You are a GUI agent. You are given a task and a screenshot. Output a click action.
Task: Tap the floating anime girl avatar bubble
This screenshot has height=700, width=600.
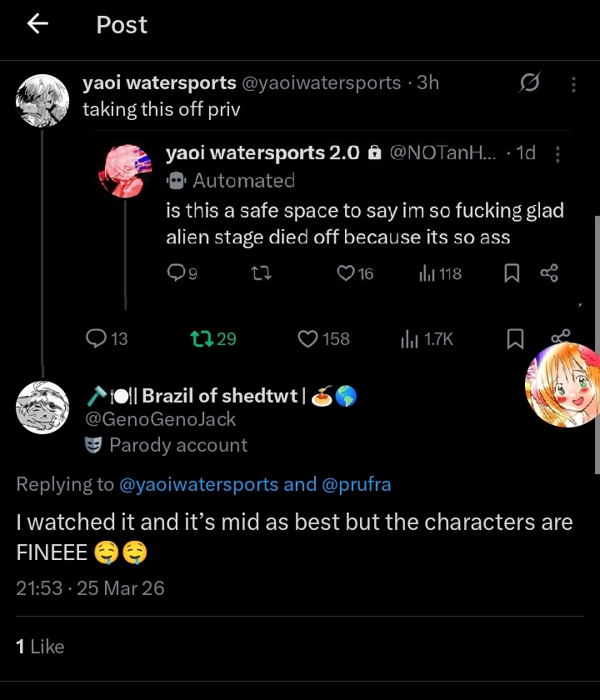tap(561, 384)
